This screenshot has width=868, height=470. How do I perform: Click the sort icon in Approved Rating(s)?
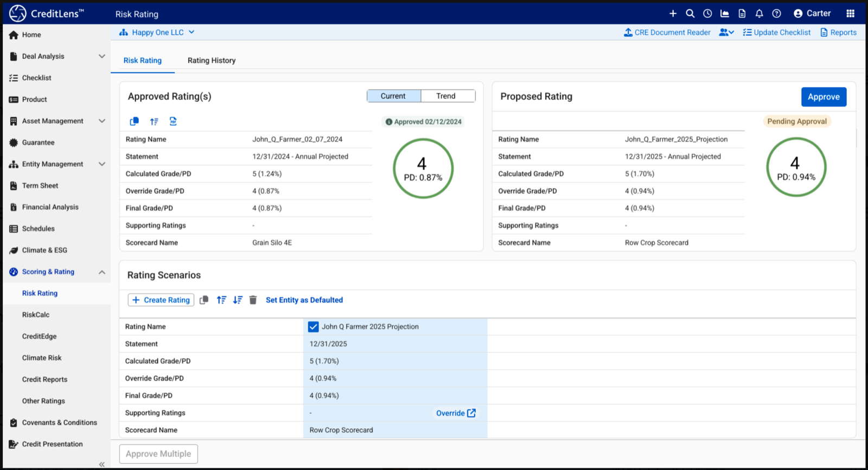tap(154, 121)
